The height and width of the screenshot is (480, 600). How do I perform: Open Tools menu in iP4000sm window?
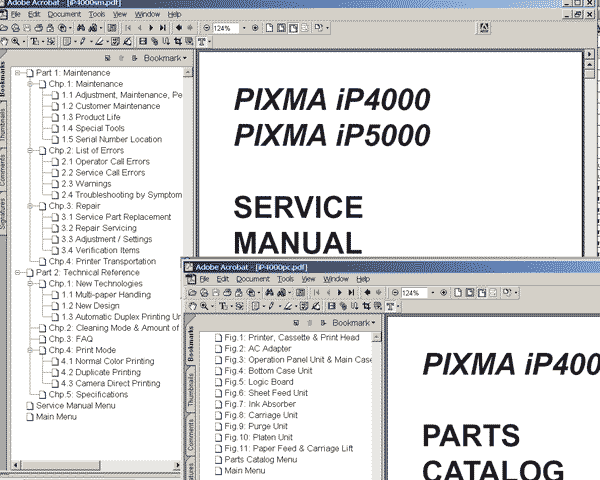pyautogui.click(x=97, y=15)
